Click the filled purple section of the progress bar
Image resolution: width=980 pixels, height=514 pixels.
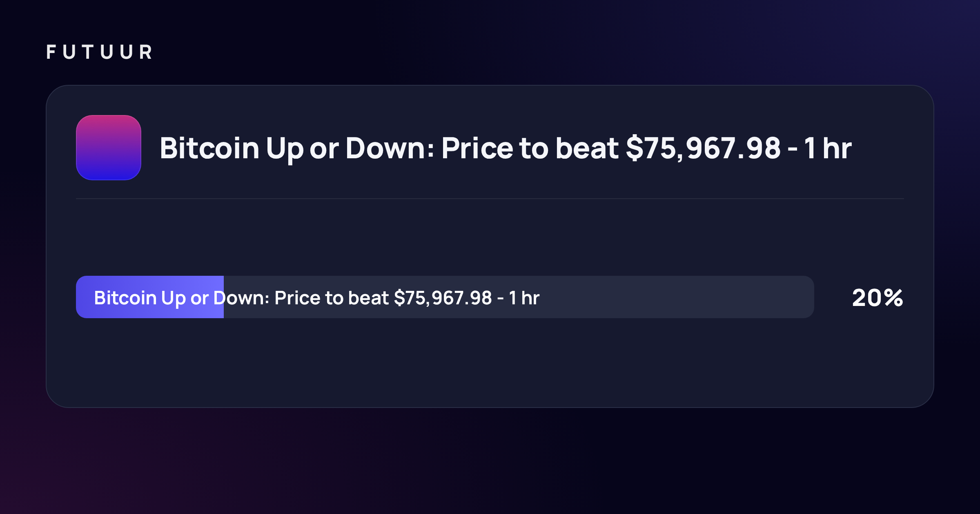(x=150, y=297)
